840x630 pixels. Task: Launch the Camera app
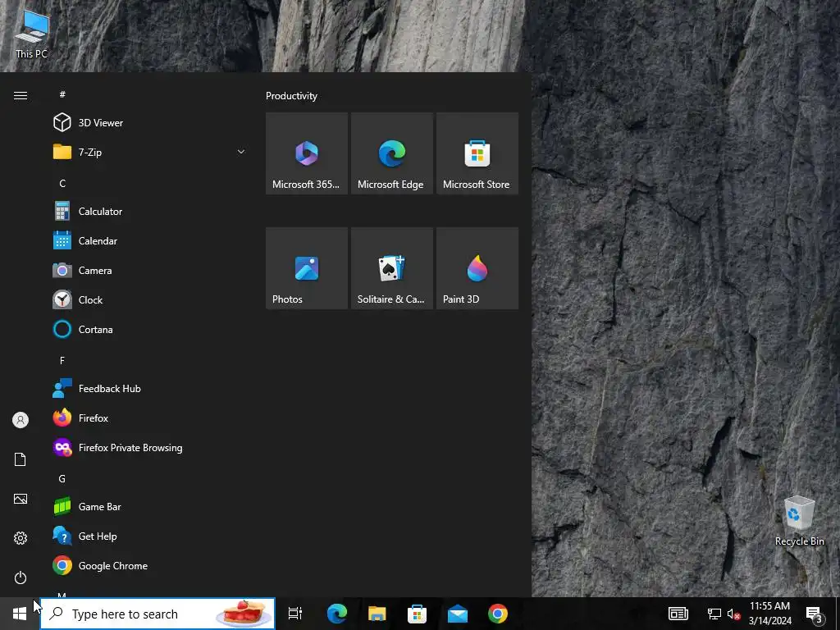click(151, 270)
